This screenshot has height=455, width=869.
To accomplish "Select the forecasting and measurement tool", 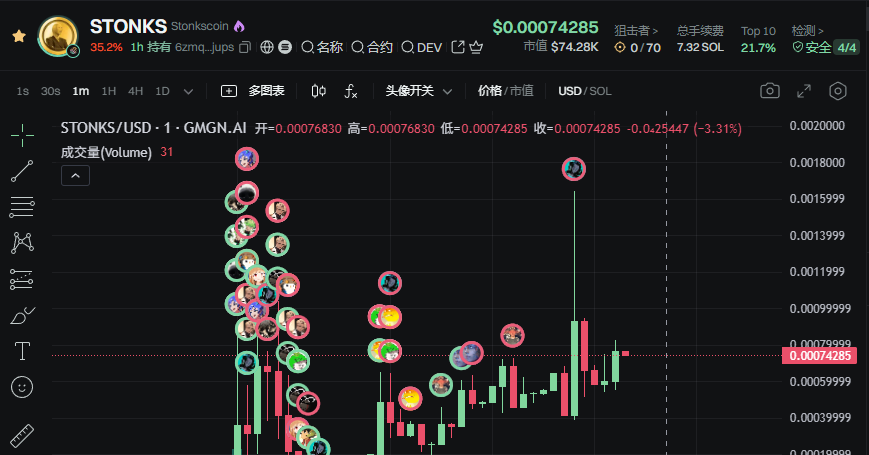I will pyautogui.click(x=22, y=279).
